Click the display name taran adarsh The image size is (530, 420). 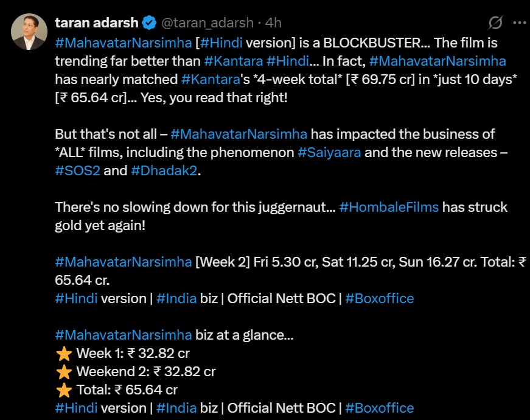coord(97,23)
